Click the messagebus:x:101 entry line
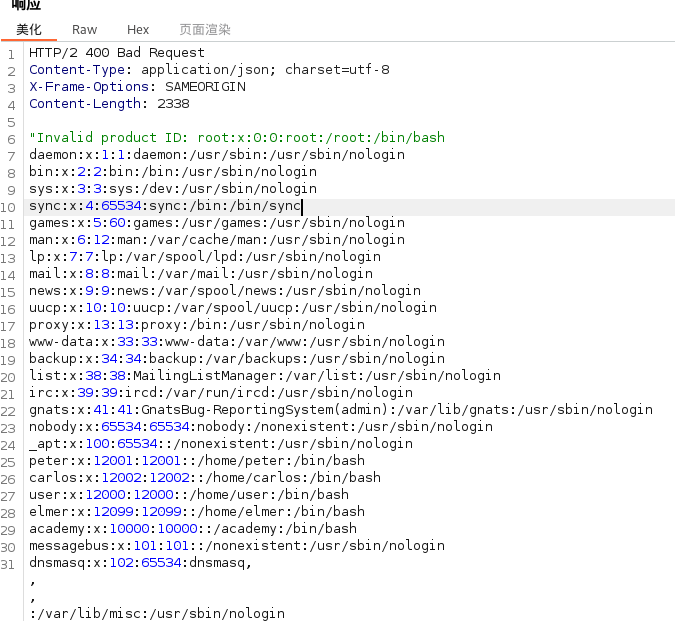Image resolution: width=675 pixels, height=621 pixels. coord(237,546)
